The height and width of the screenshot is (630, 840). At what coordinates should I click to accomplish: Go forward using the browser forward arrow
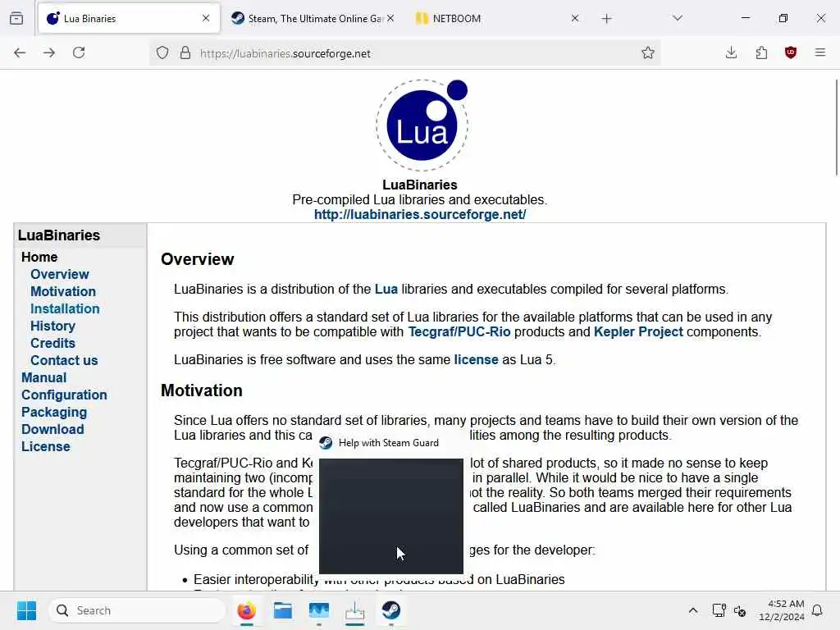[49, 52]
